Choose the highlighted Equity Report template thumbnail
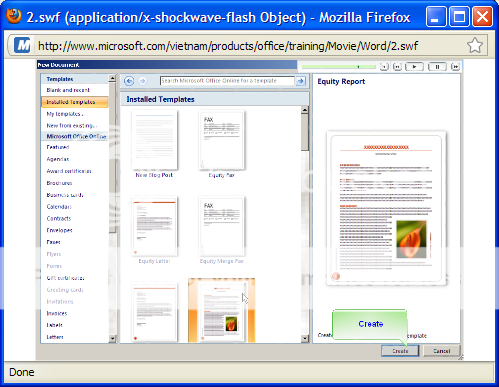This screenshot has height=387, width=499. tap(222, 310)
